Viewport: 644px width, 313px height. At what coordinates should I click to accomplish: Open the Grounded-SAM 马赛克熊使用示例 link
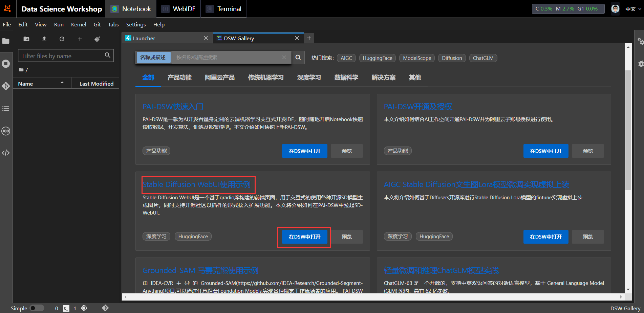click(x=200, y=270)
